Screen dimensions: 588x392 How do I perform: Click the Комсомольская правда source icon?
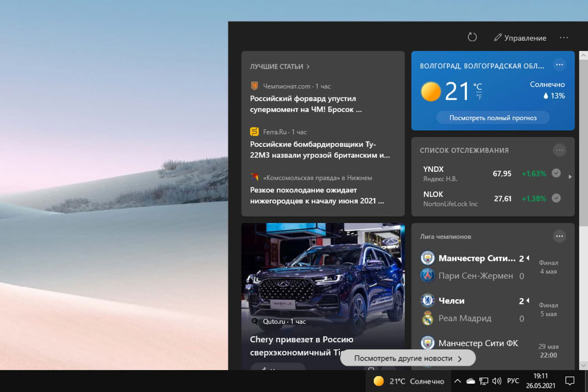coord(254,177)
